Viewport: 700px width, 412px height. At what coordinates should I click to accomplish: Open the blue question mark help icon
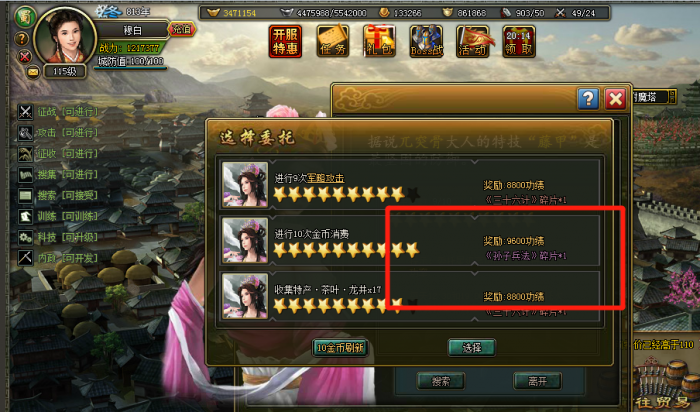(x=588, y=99)
